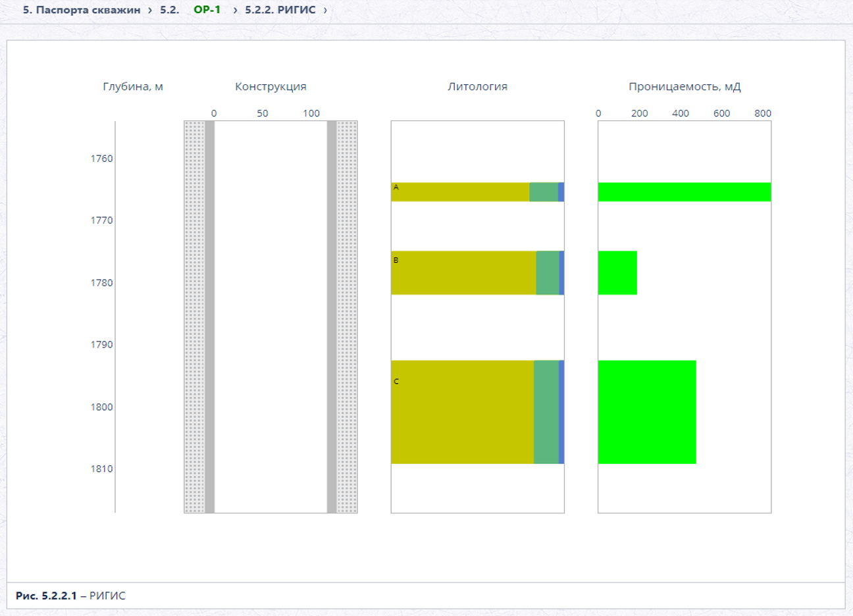Screen dimensions: 853x616
Task: Click the '5.2.' breadcrumb item
Action: [170, 10]
